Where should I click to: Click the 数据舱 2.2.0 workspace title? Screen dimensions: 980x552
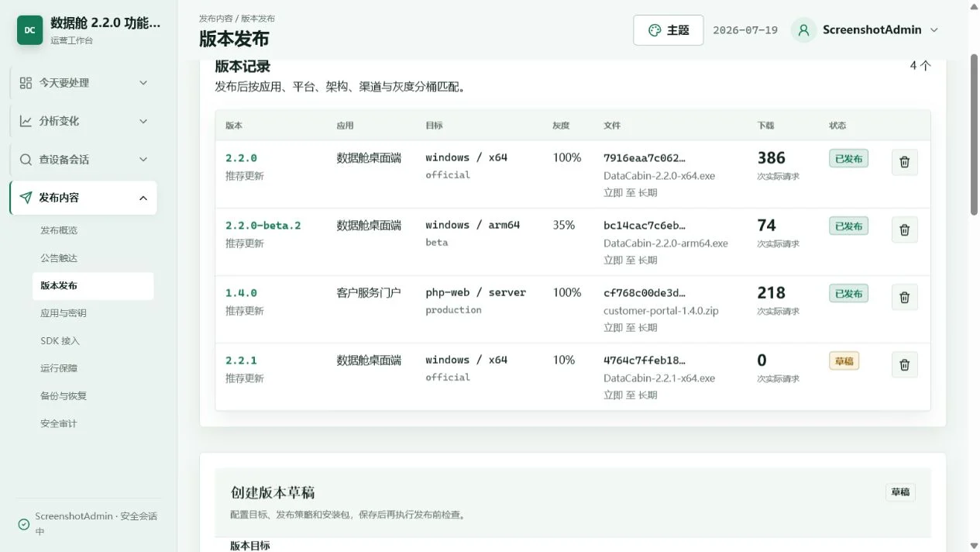pyautogui.click(x=105, y=23)
